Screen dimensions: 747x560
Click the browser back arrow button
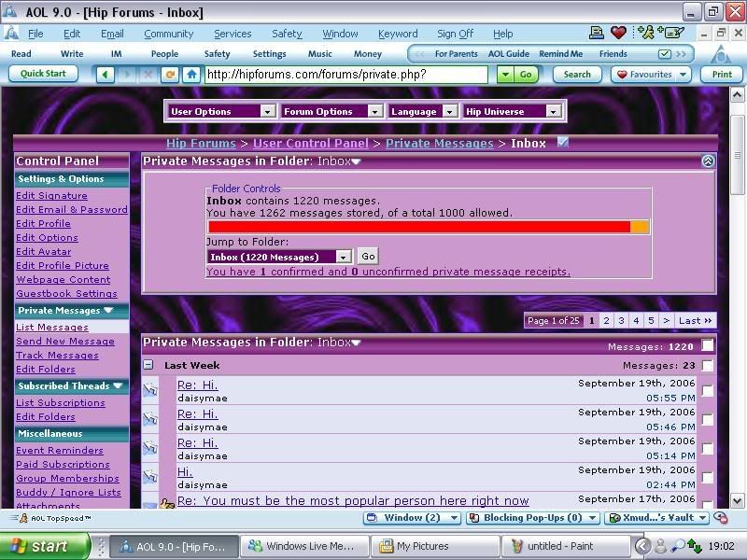coord(106,75)
